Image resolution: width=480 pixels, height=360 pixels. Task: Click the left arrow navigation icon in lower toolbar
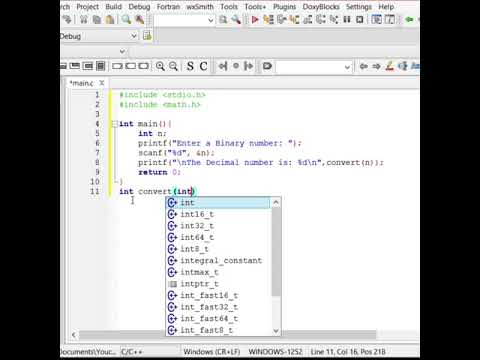coord(364,66)
